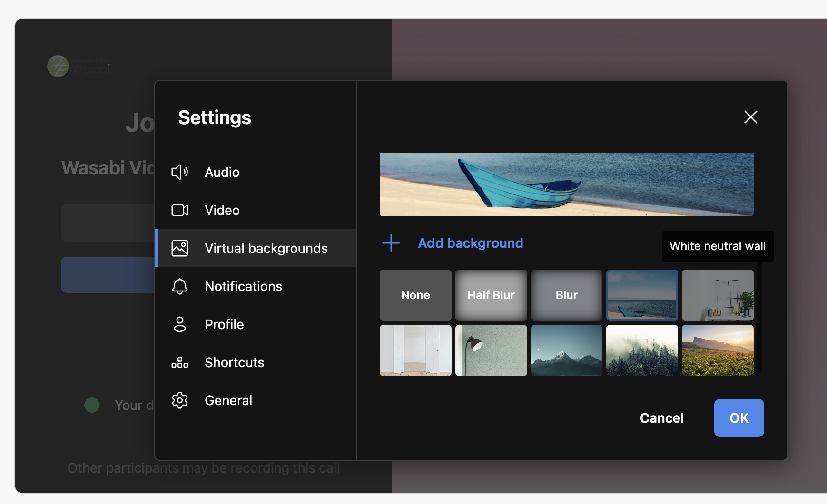Select the sunset meadow background
The width and height of the screenshot is (827, 504).
point(718,350)
